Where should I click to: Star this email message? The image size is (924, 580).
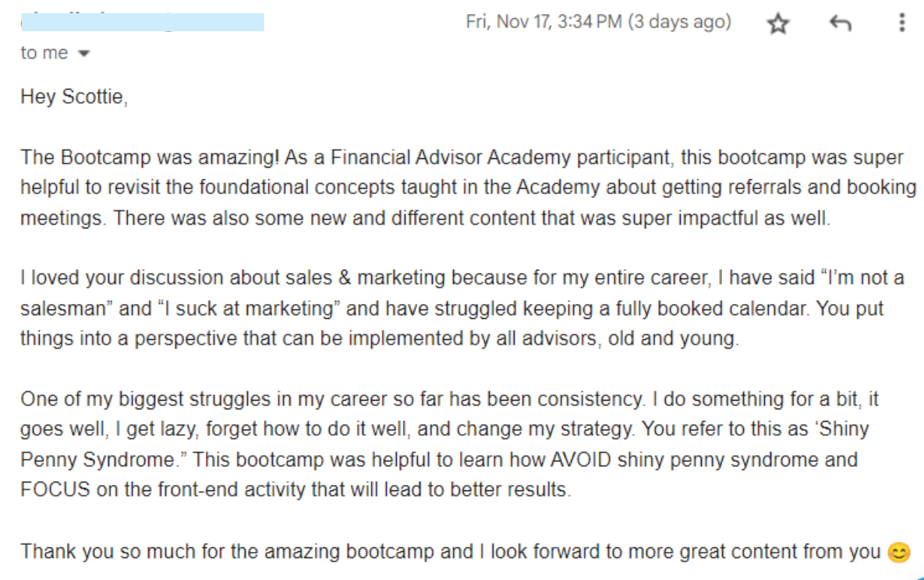click(777, 23)
